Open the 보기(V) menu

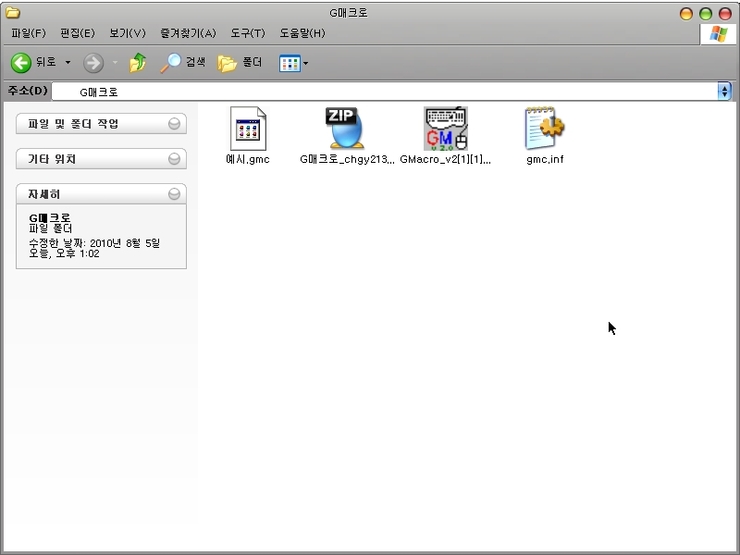[x=127, y=33]
